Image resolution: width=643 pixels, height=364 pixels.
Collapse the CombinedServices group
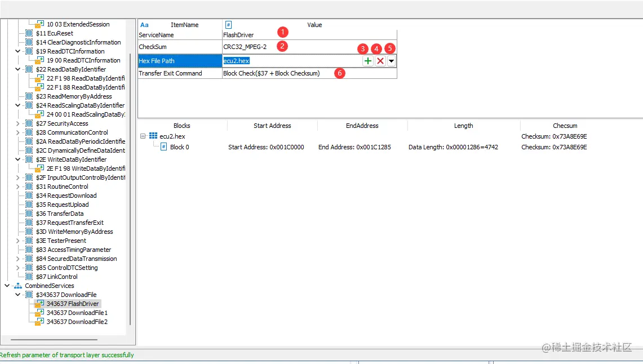7,286
